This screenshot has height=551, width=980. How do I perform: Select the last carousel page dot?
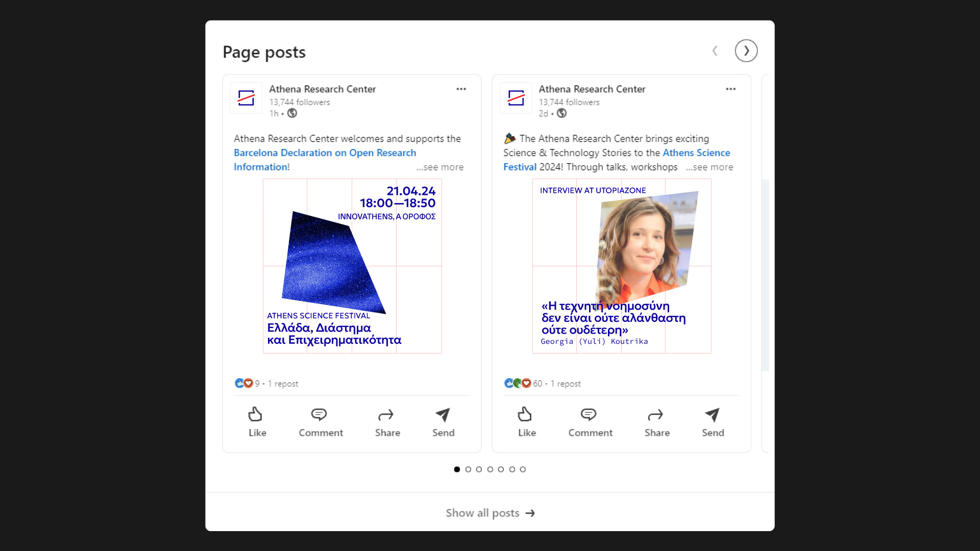click(x=523, y=469)
